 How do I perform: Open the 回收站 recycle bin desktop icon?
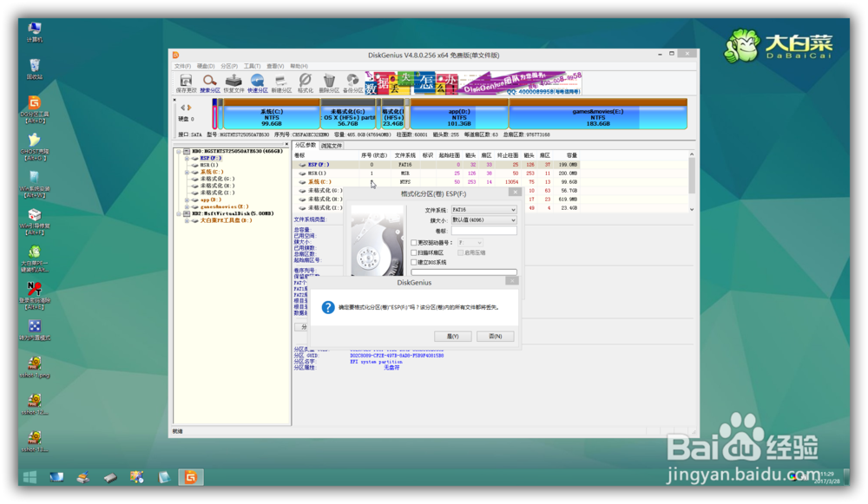tap(35, 69)
